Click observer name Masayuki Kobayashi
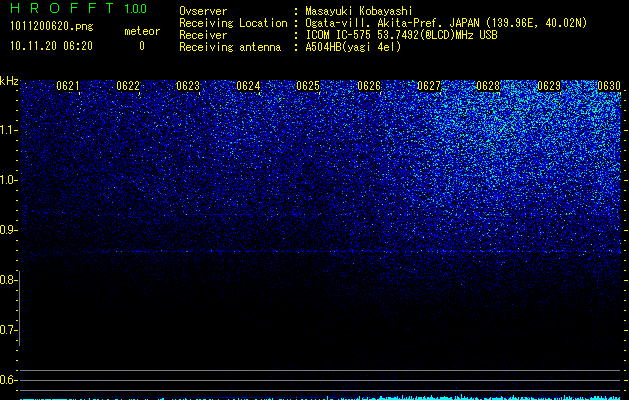 point(359,11)
